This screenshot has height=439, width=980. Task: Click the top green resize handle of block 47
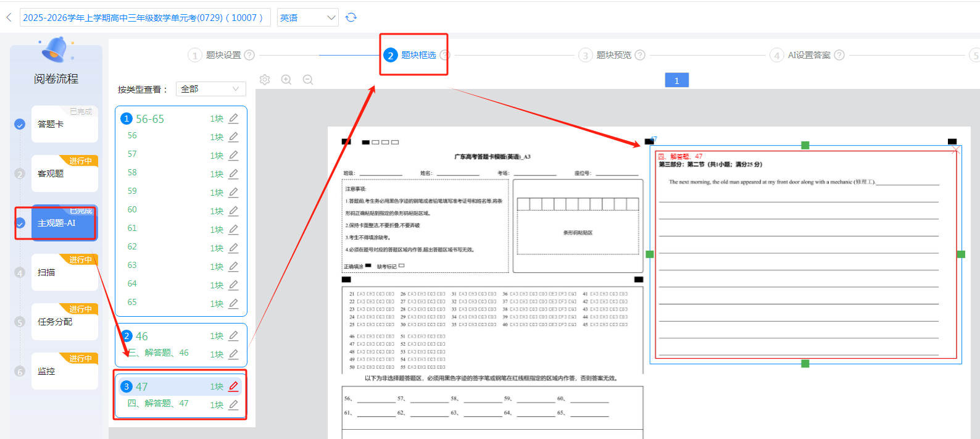(805, 145)
